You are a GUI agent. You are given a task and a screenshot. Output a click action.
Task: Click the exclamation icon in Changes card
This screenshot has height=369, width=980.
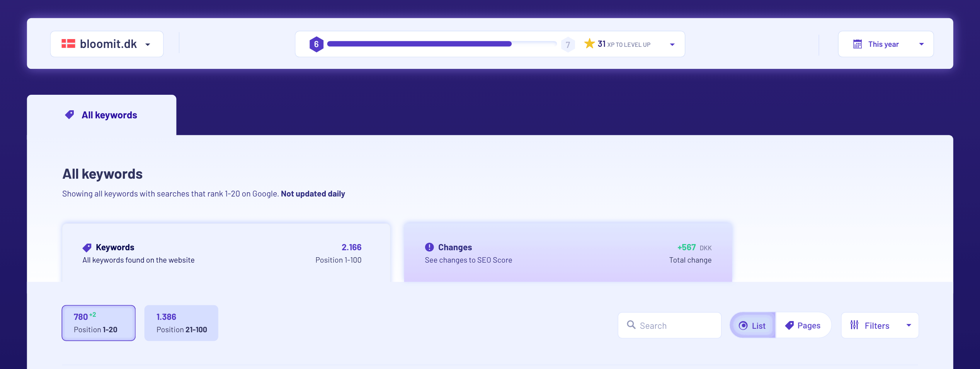point(429,247)
